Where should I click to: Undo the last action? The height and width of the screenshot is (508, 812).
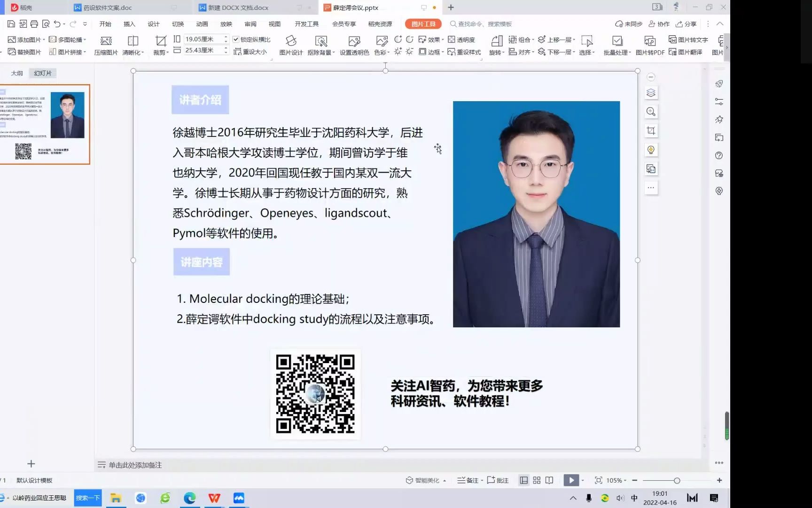tap(57, 24)
